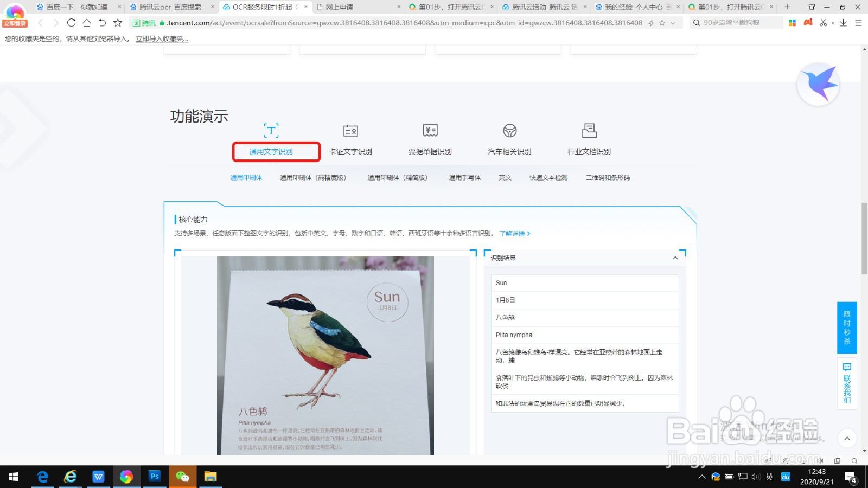The height and width of the screenshot is (488, 868).
Task: Click the 行业文档识别 document icon
Action: pyautogui.click(x=589, y=130)
